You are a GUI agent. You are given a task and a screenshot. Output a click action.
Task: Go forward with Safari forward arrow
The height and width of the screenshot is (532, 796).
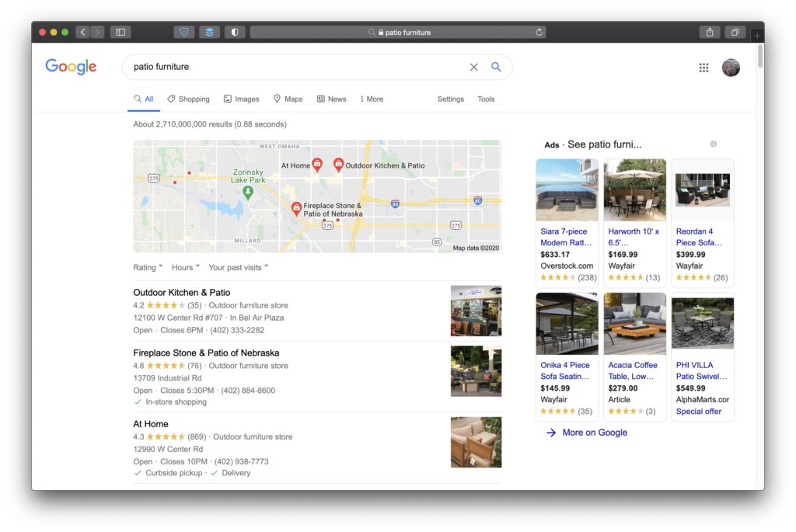tap(97, 32)
